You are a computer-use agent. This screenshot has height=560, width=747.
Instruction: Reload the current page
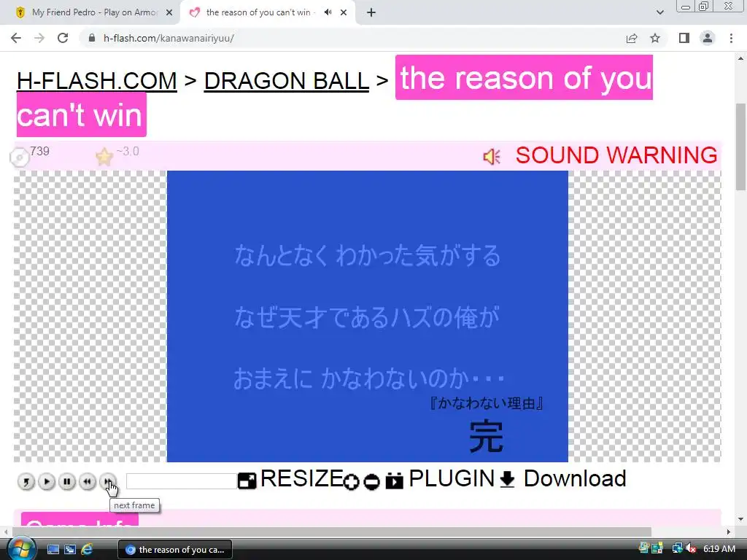pos(63,38)
